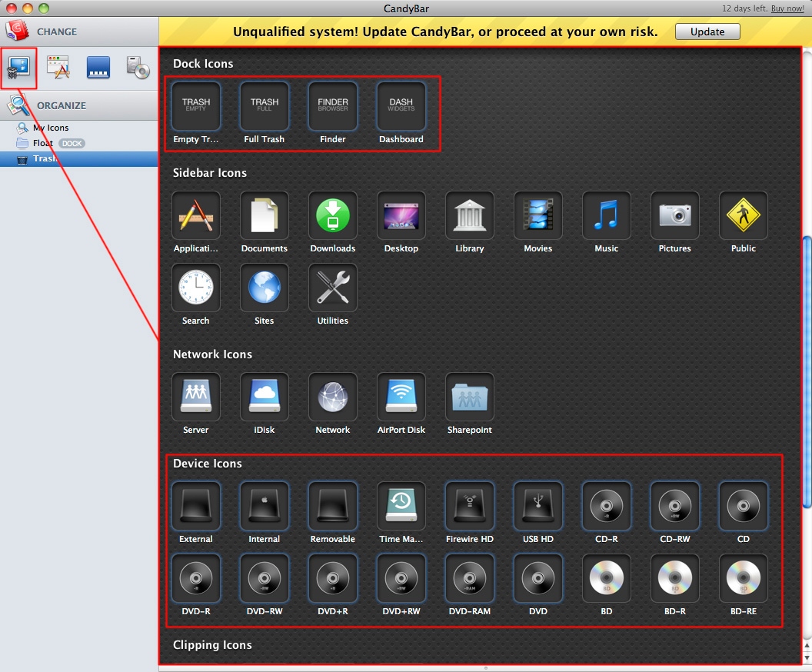Viewport: 812px width, 672px height.
Task: Click the DOCK badge beside Float
Action: point(72,144)
